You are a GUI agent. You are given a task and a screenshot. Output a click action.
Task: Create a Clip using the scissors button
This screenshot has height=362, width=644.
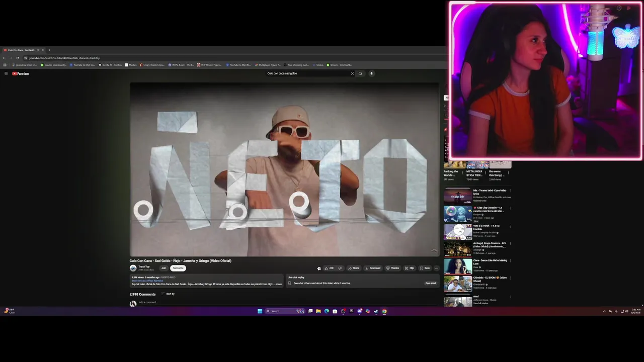410,268
